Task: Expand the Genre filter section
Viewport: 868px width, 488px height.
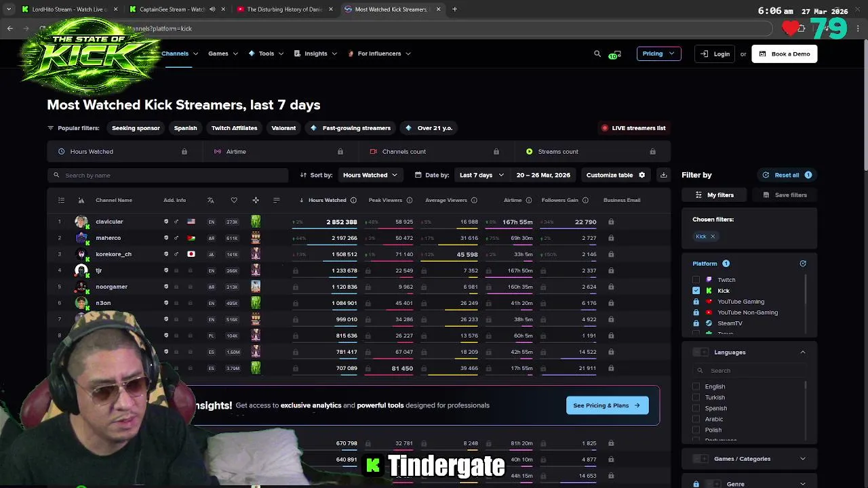Action: pyautogui.click(x=803, y=484)
